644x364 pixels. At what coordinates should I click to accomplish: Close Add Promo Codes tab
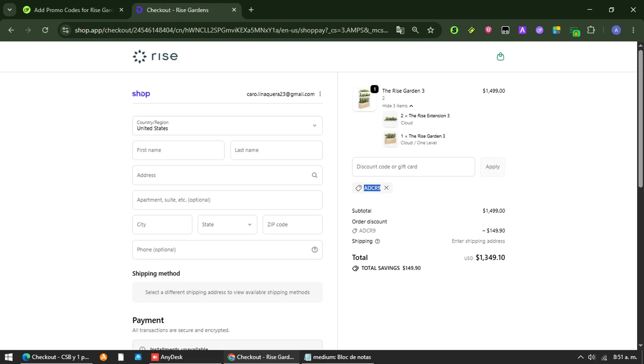click(x=122, y=10)
